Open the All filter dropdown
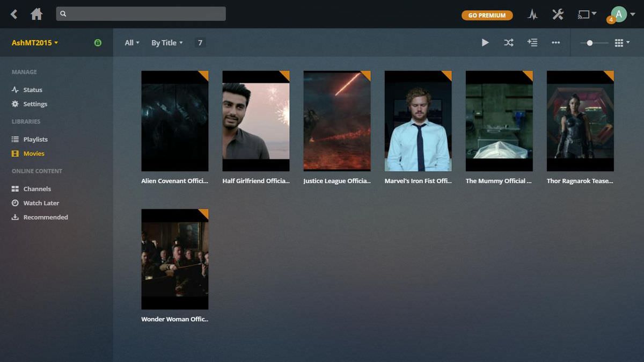644x362 pixels. pos(132,42)
